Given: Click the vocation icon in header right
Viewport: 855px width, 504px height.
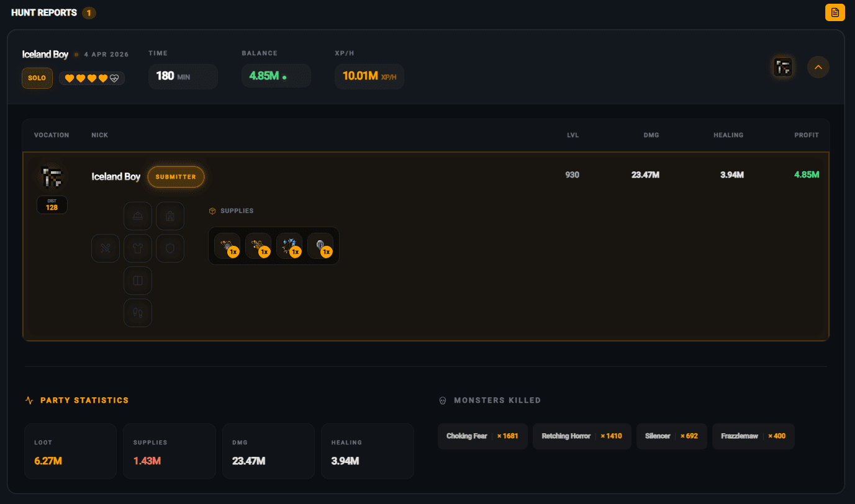Looking at the screenshot, I should point(783,67).
